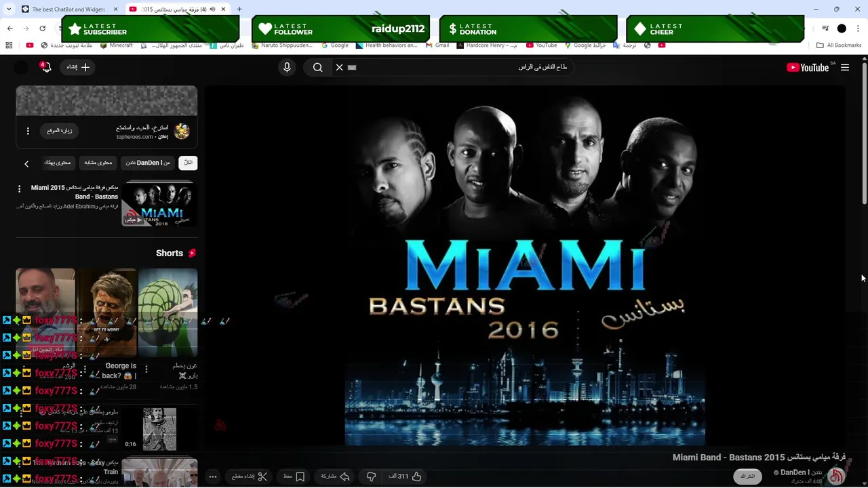This screenshot has width=868, height=488.
Task: Open the green anime character Short
Action: [x=167, y=312]
